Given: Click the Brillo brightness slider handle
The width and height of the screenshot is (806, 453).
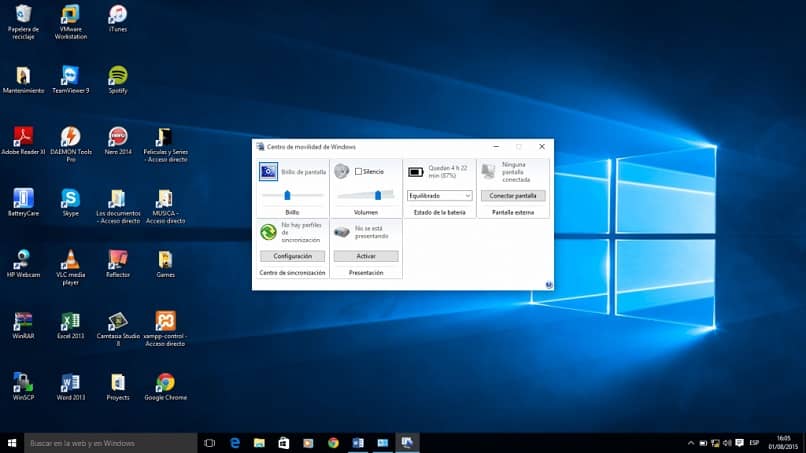Looking at the screenshot, I should 287,195.
